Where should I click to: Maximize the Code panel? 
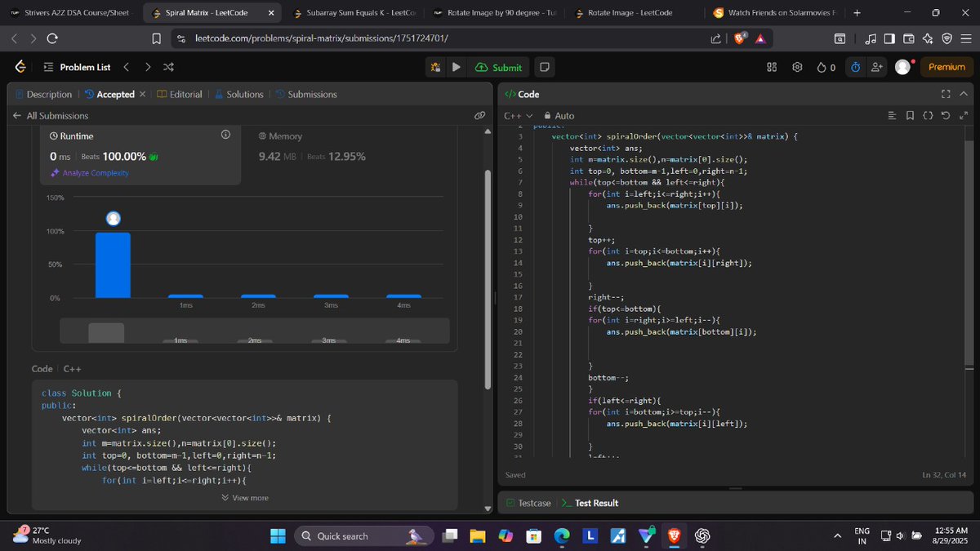tap(946, 94)
